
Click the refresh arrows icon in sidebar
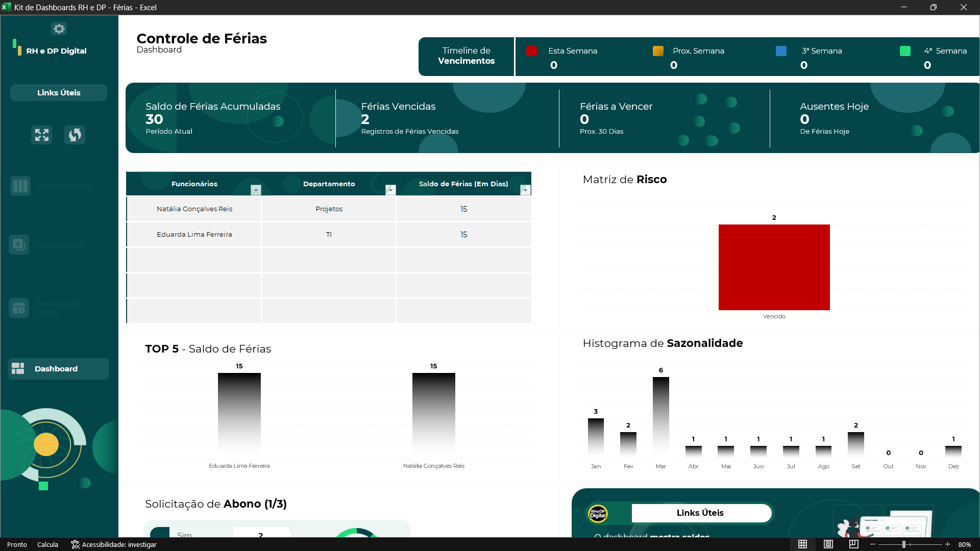(x=75, y=135)
